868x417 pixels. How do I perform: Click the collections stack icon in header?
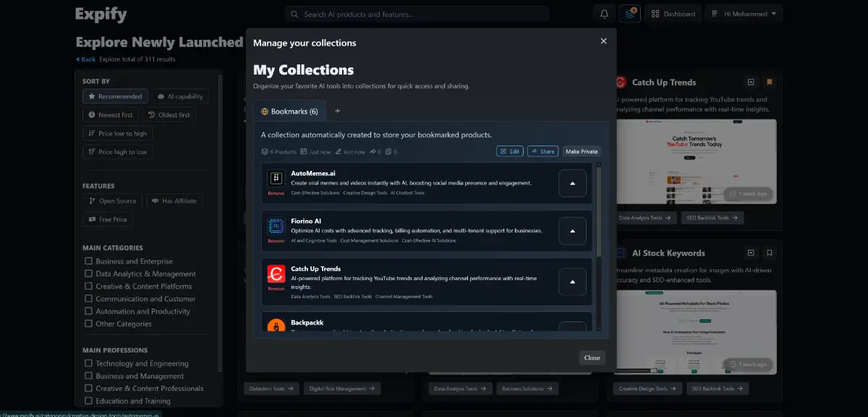click(x=629, y=14)
